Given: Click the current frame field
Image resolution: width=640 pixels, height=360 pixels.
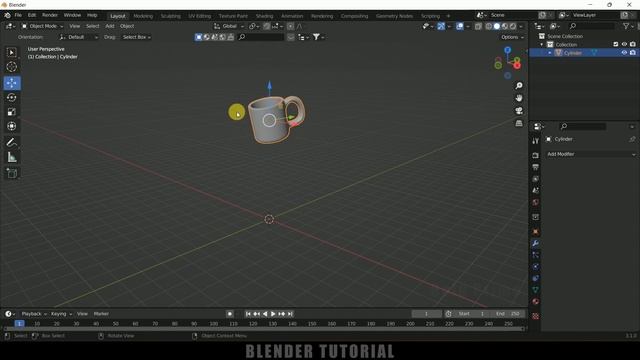Looking at the screenshot, I should coord(427,314).
